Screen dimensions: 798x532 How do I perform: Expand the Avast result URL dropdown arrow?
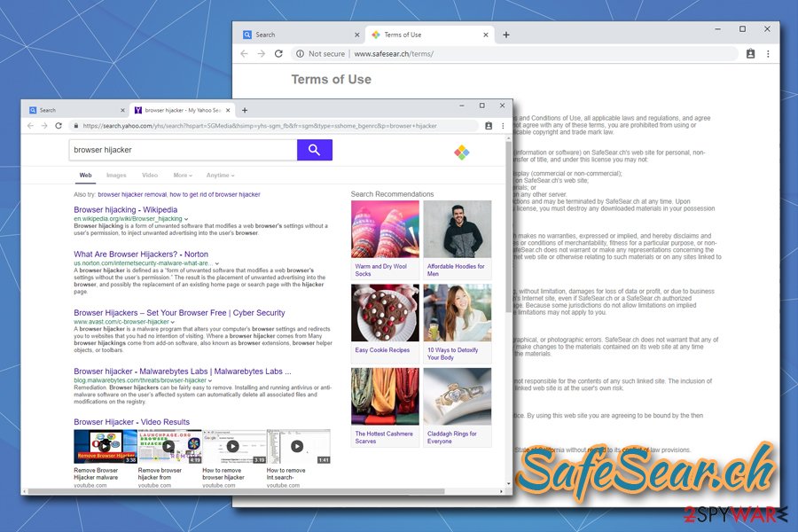[173, 322]
